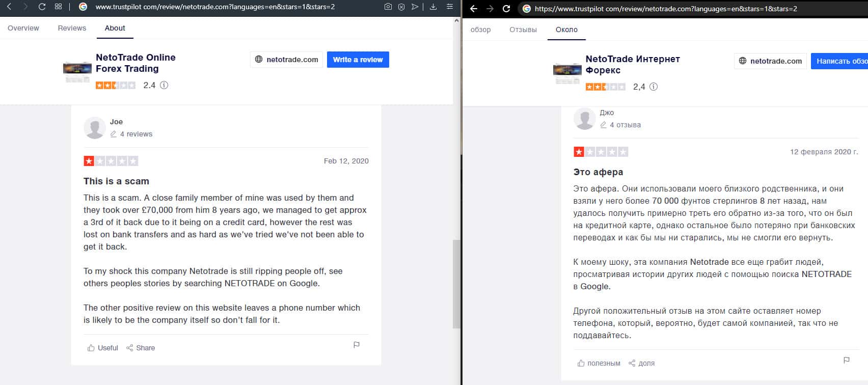Screen dimensions: 868x385
Task: Share Joe's review
Action: [x=141, y=348]
